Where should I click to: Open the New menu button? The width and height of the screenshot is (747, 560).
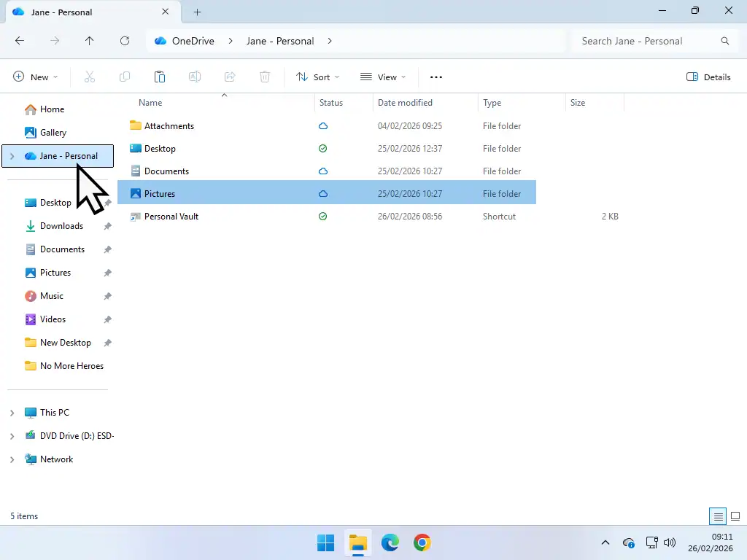click(35, 77)
